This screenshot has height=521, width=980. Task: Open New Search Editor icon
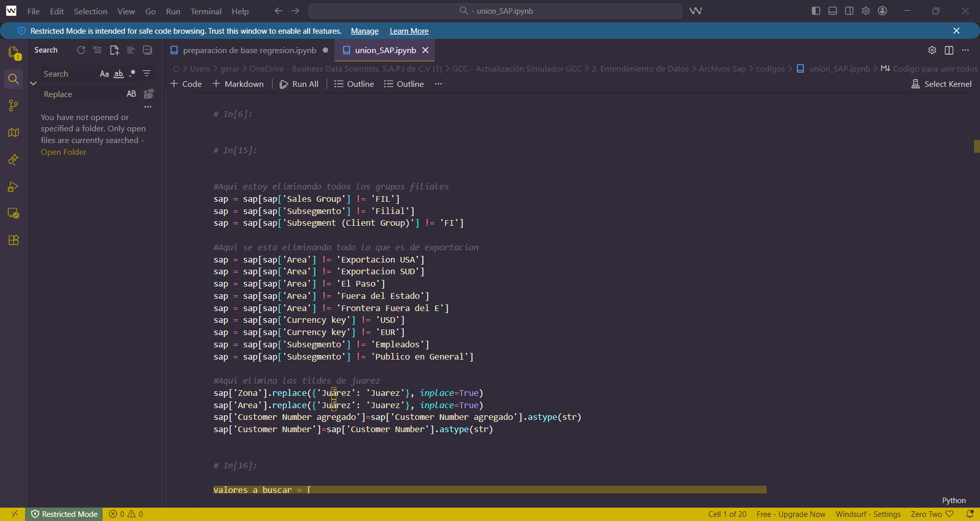point(114,50)
